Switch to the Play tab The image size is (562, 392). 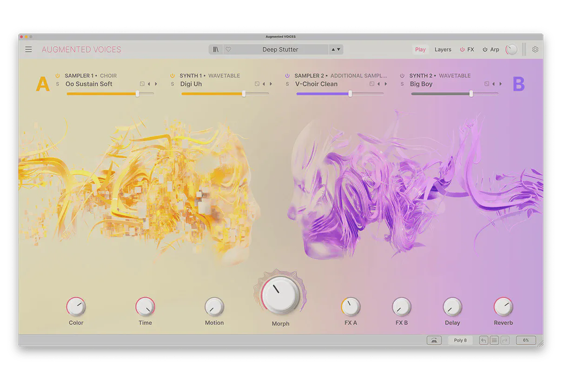[420, 50]
